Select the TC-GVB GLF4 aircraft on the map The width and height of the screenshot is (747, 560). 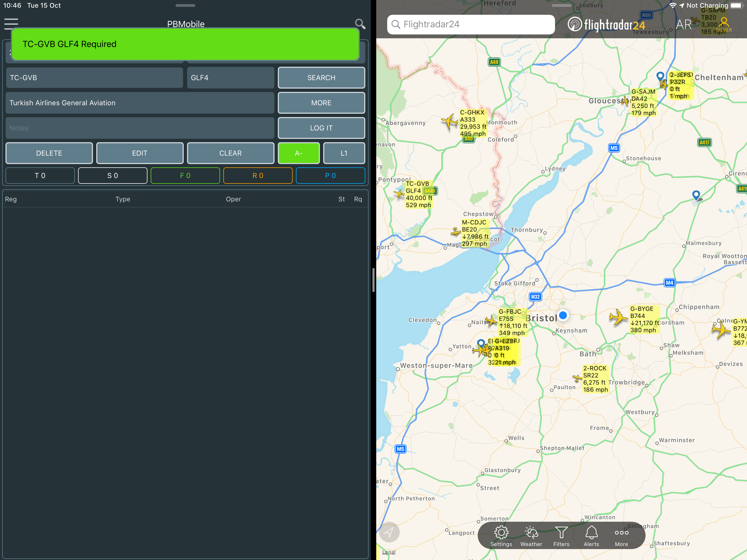399,193
